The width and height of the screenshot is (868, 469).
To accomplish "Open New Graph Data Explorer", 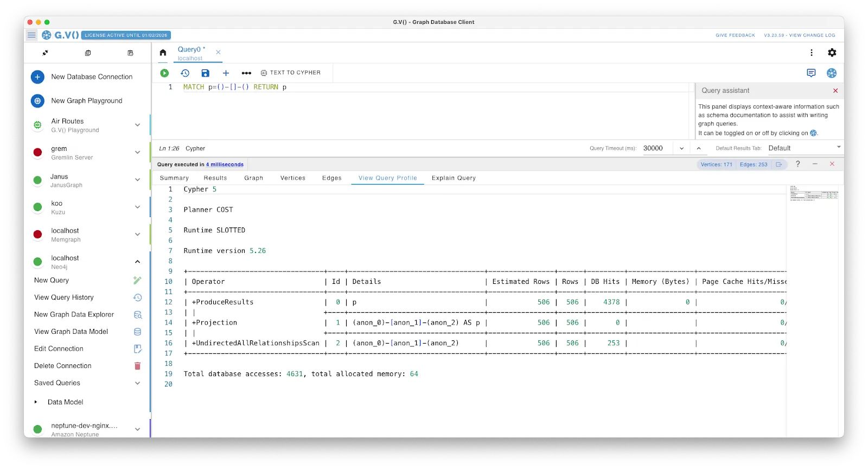I will 74,315.
